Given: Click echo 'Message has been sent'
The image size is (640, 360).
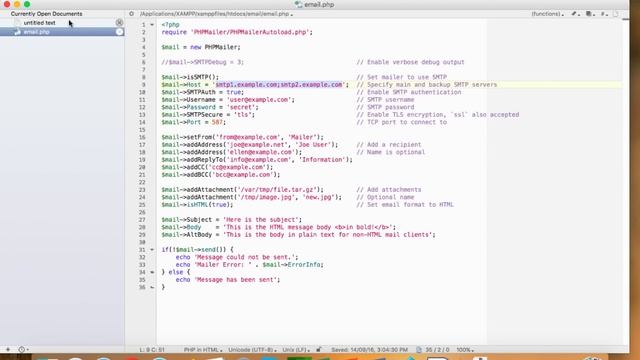Looking at the screenshot, I should 228,280.
